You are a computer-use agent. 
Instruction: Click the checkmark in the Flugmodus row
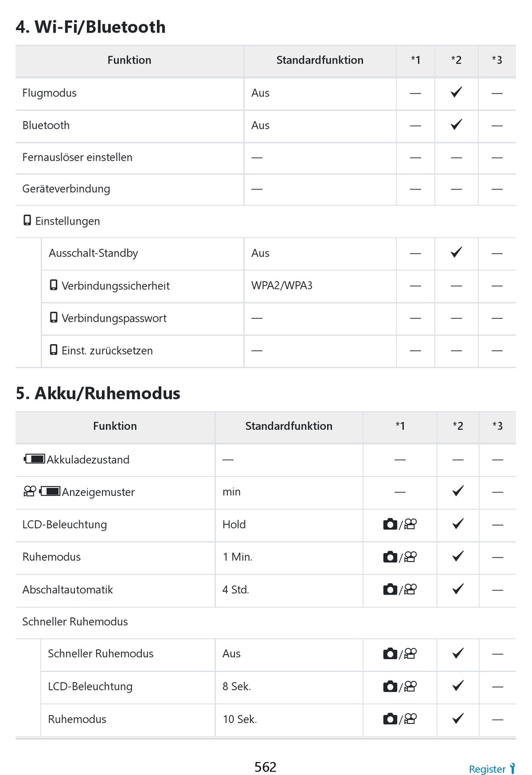pyautogui.click(x=456, y=92)
